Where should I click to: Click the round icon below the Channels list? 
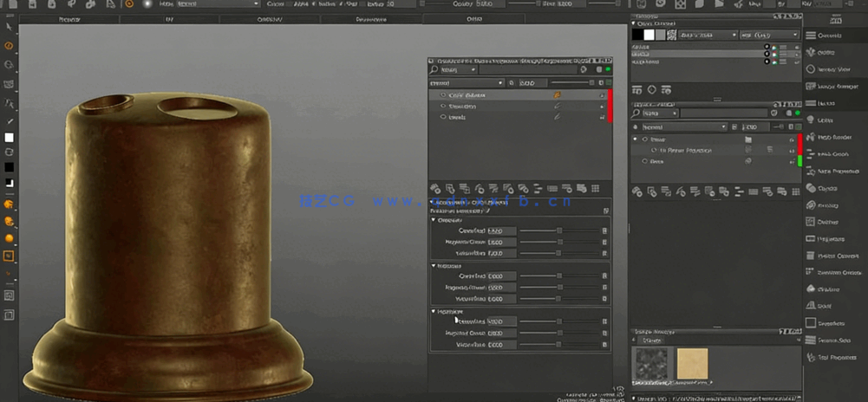(x=652, y=89)
